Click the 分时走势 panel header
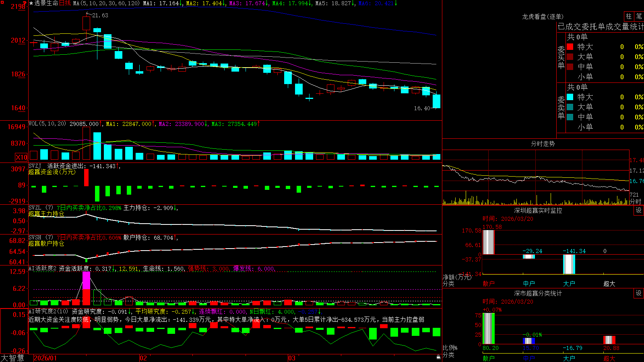The height and width of the screenshot is (362, 644). 543,144
